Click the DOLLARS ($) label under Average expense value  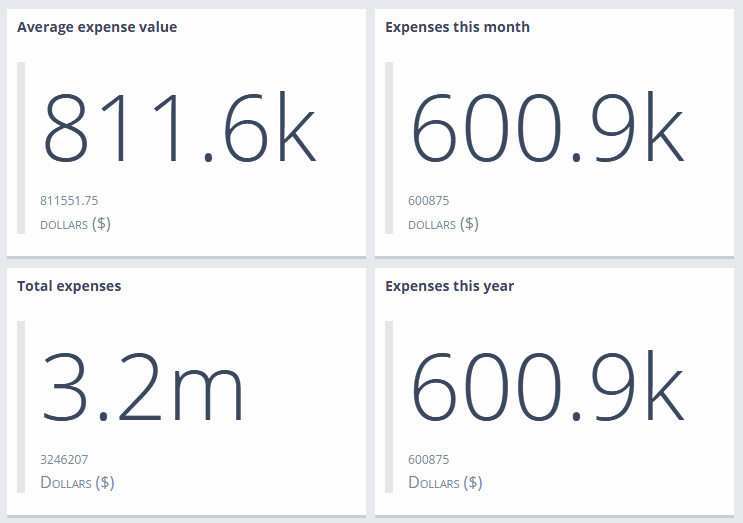pos(75,224)
